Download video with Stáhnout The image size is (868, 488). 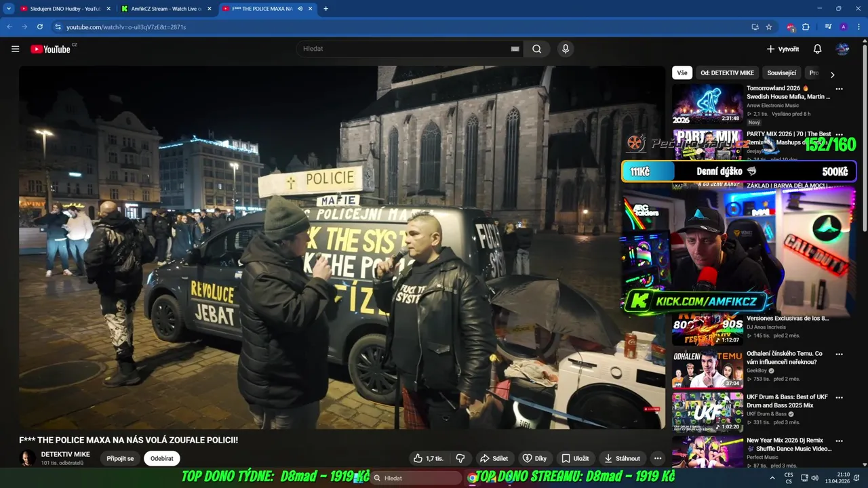coord(622,458)
